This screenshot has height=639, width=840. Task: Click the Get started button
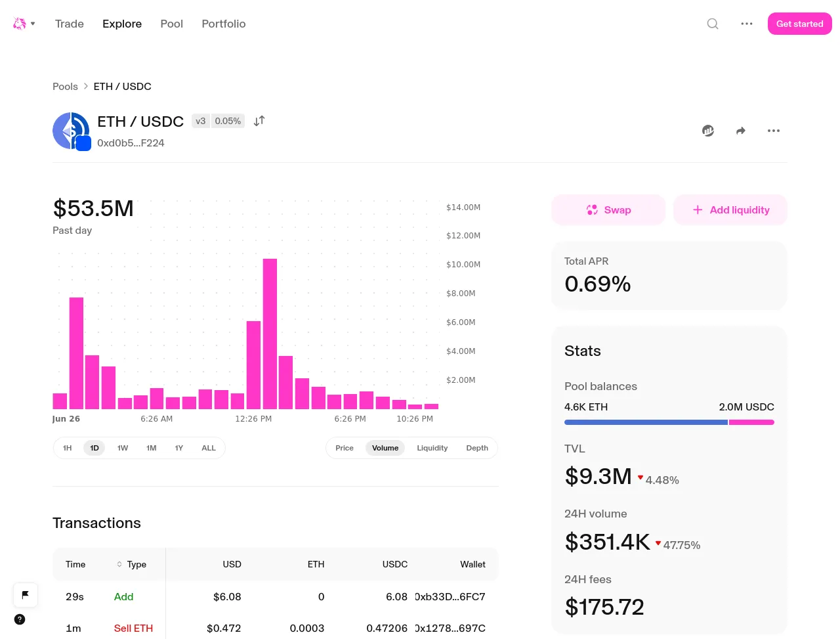(800, 24)
